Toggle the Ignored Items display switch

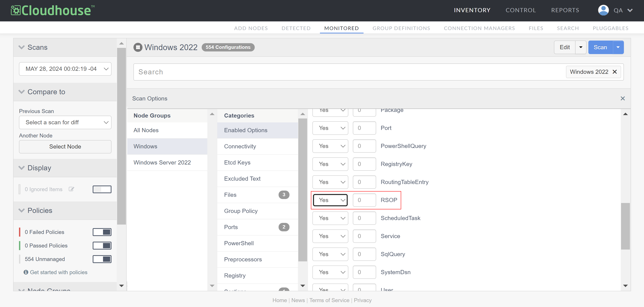point(102,189)
